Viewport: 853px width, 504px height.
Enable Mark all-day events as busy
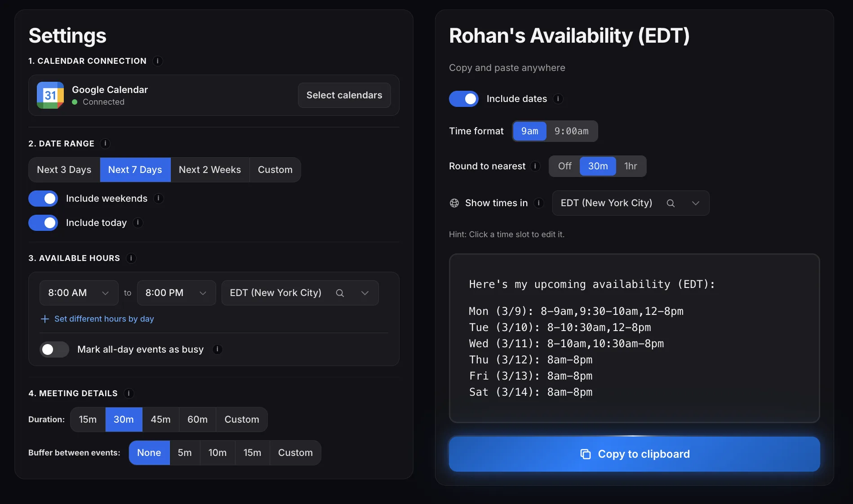pos(54,349)
